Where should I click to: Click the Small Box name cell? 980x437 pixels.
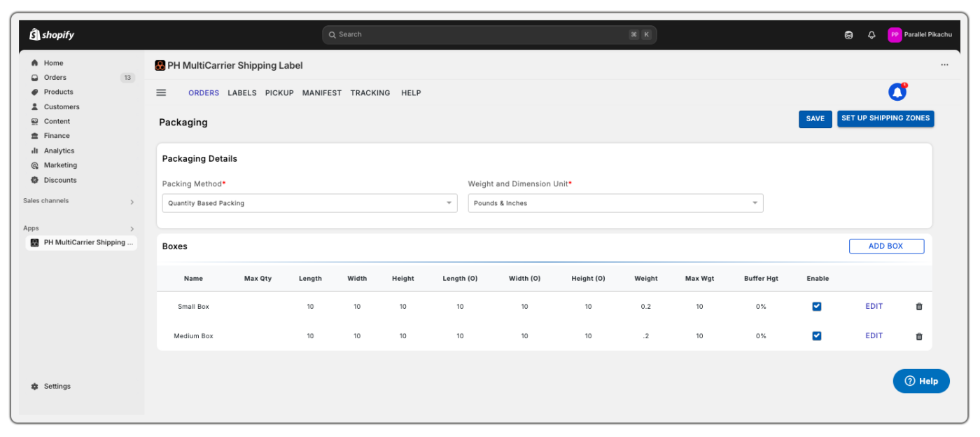tap(193, 307)
